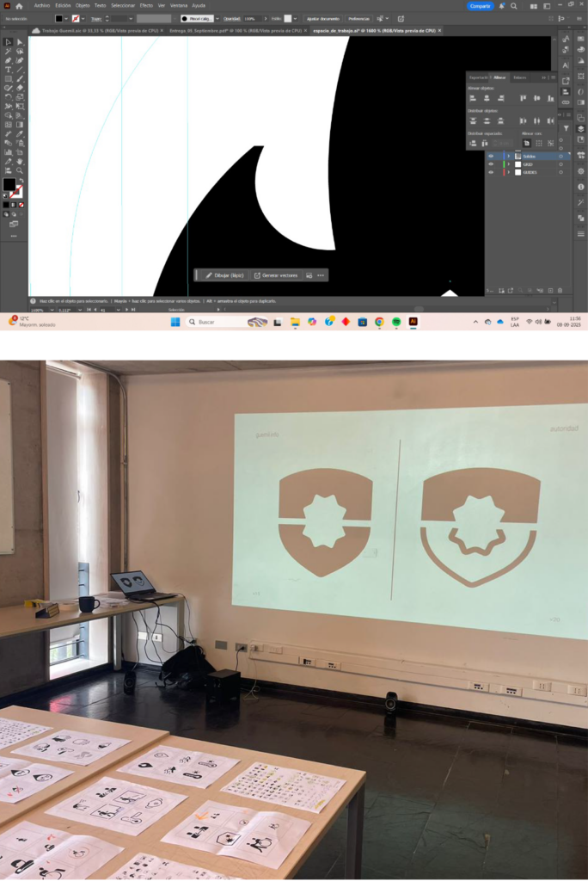This screenshot has width=588, height=881.
Task: Click the black fill color swatch
Action: (x=58, y=18)
